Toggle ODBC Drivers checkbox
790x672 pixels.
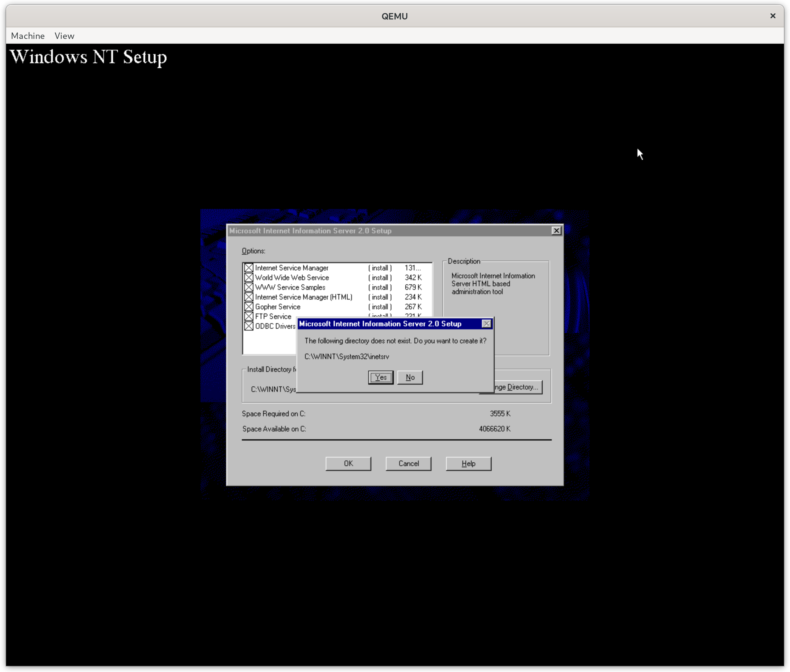(249, 326)
